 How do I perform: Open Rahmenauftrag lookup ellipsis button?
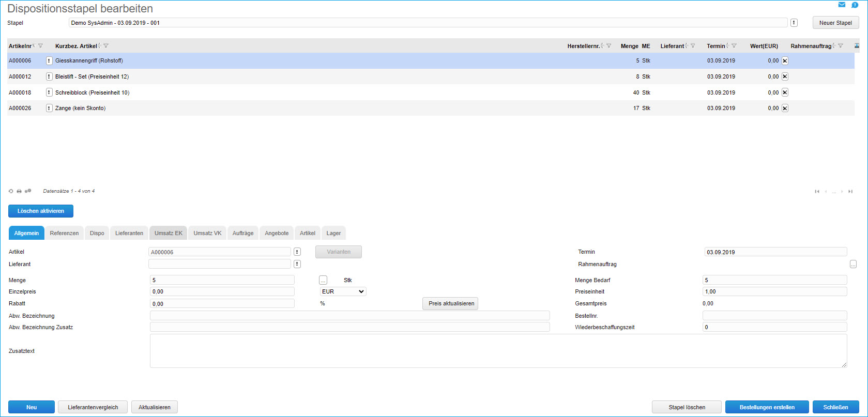[x=853, y=264]
